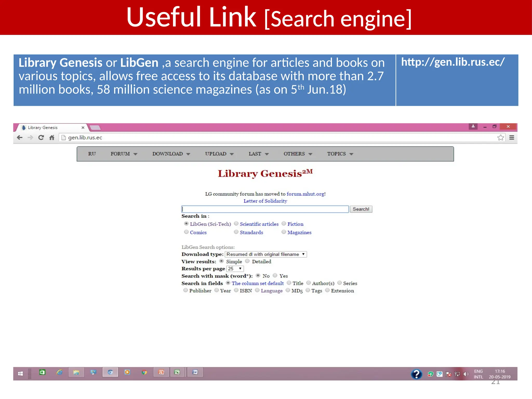The width and height of the screenshot is (532, 399).
Task: Search in Extension field
Action: [328, 290]
